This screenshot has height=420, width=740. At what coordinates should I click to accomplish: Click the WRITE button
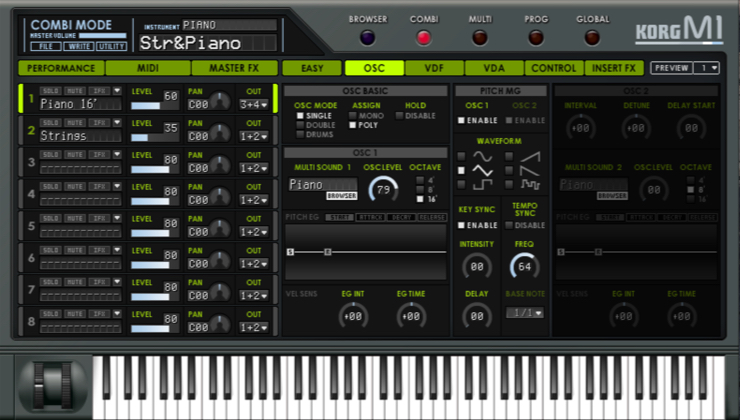79,46
